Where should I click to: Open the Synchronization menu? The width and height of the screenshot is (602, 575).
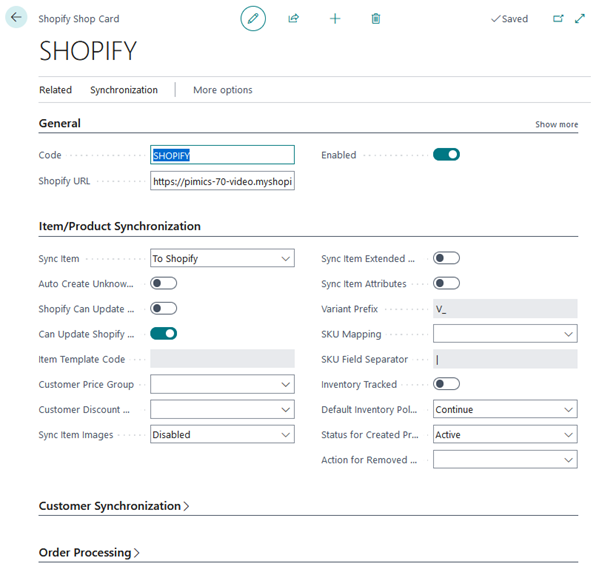coord(124,90)
